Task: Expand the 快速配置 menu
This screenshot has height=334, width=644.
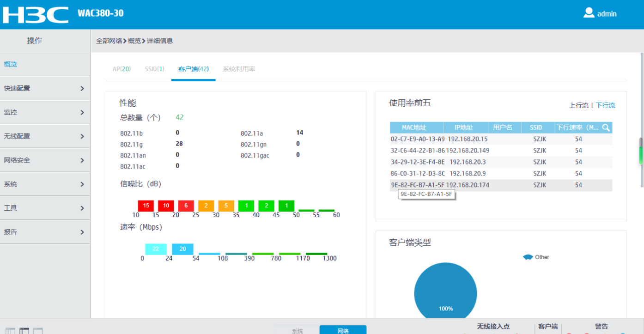Action: pyautogui.click(x=45, y=88)
